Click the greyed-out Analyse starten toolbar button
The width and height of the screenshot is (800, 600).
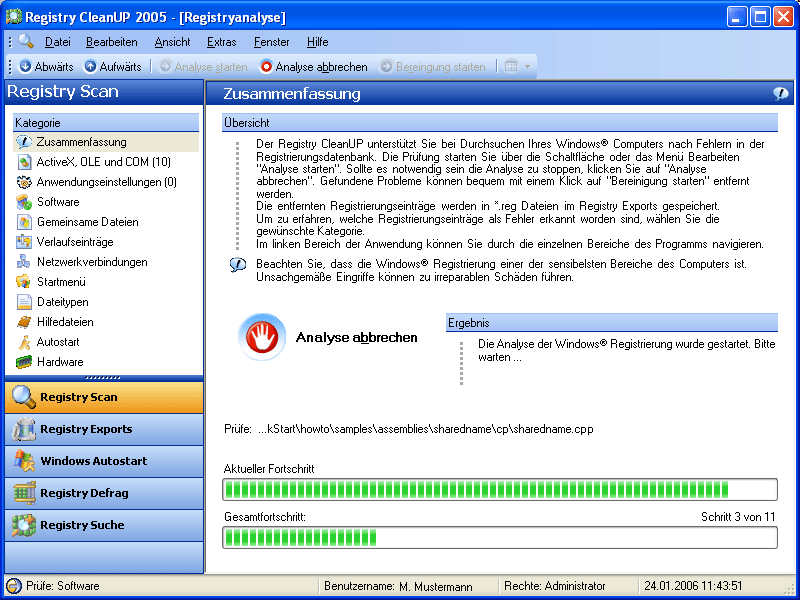pyautogui.click(x=203, y=67)
